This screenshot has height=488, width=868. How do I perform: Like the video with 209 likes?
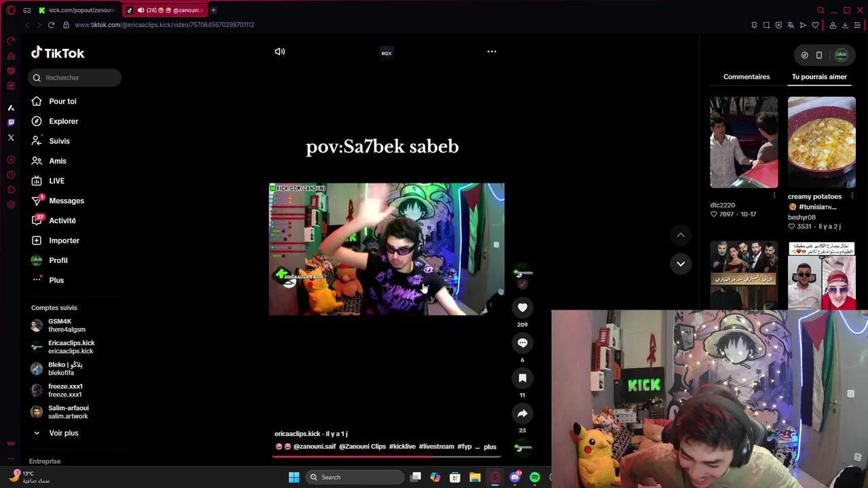[522, 308]
